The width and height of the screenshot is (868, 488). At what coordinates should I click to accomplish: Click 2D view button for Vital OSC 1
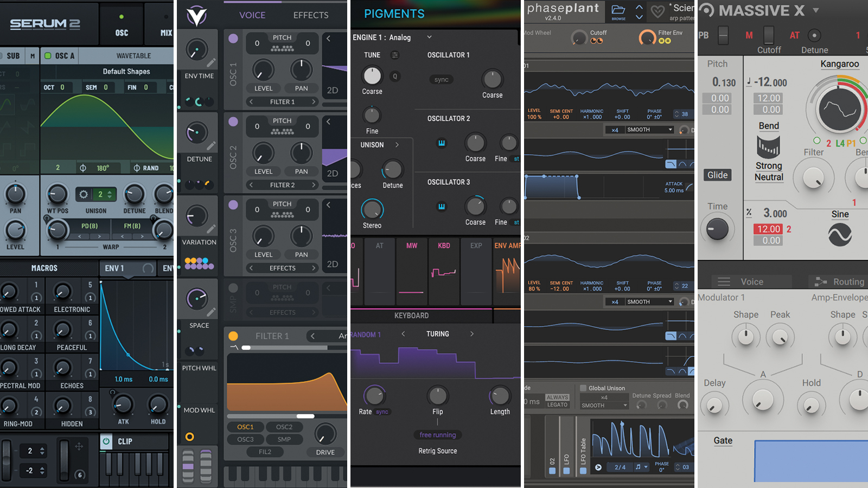point(333,91)
